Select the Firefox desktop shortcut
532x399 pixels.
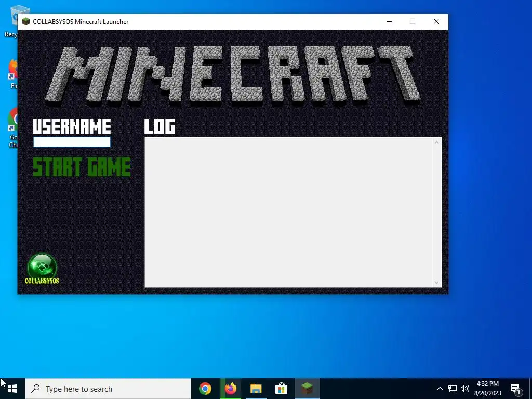pos(12,74)
